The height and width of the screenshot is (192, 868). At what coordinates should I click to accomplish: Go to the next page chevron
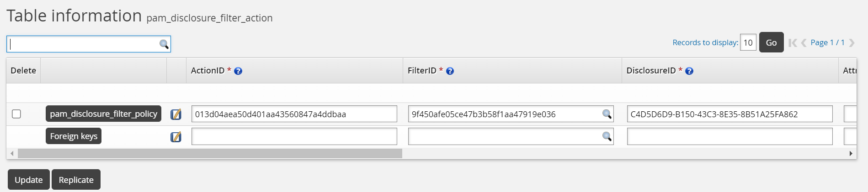(x=852, y=43)
